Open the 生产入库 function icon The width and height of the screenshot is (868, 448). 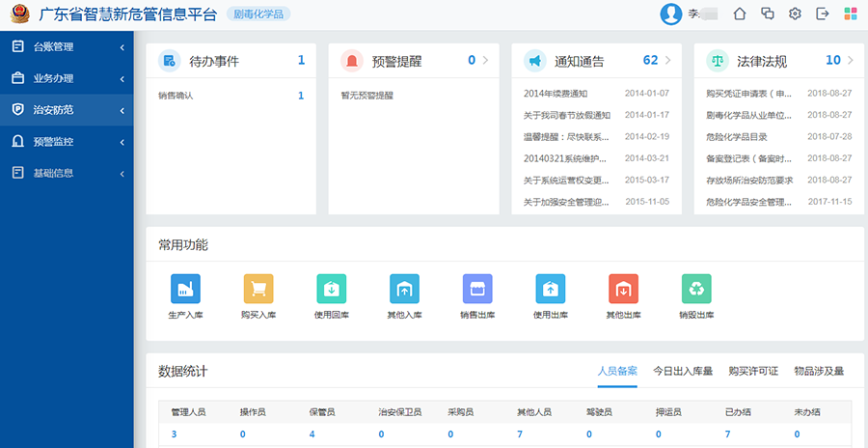coord(185,289)
